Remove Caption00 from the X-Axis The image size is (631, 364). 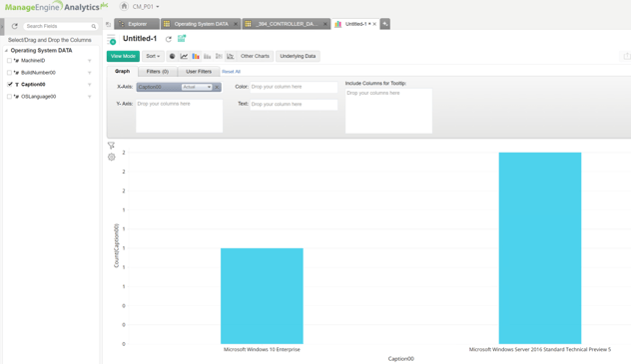(217, 87)
